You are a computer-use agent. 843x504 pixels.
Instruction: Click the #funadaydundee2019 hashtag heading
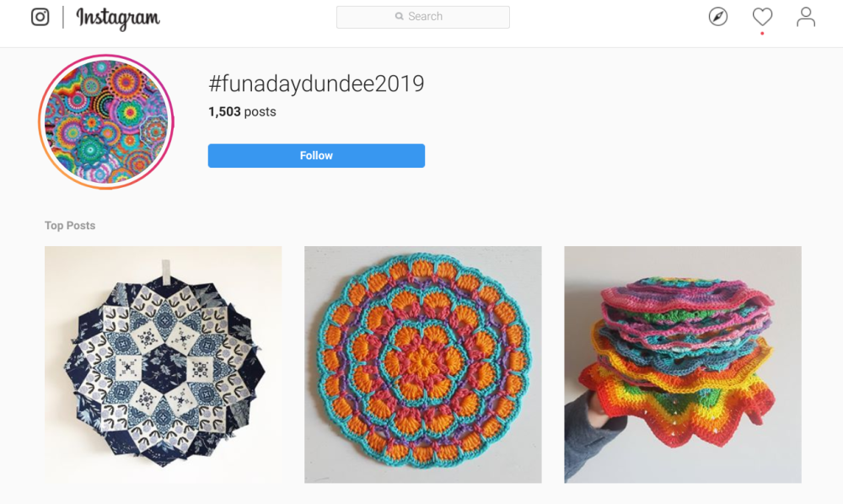coord(316,84)
